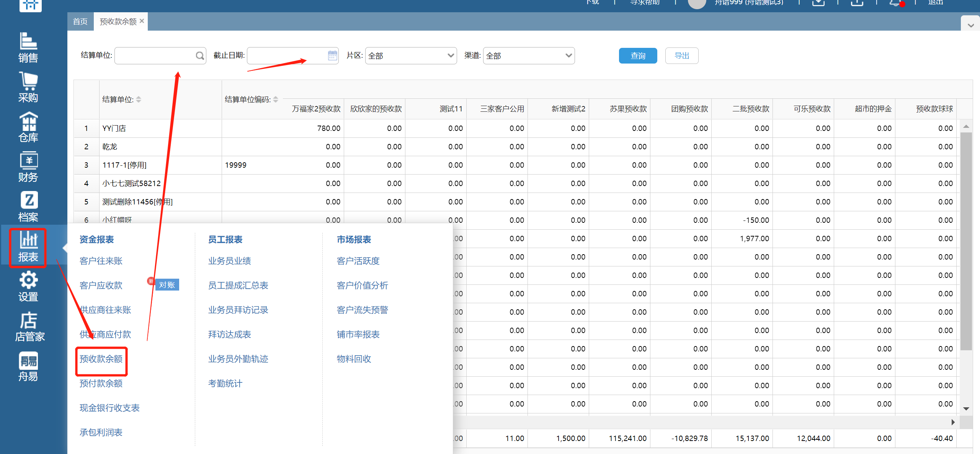This screenshot has width=980, height=454.
Task: Click the total 115,241.00 in footer row
Action: pos(620,438)
